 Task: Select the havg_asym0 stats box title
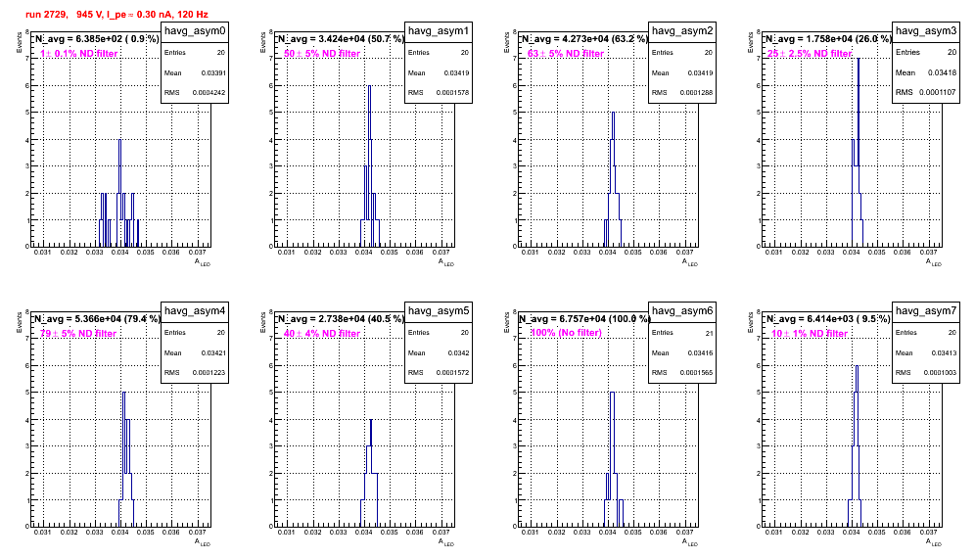[x=195, y=30]
